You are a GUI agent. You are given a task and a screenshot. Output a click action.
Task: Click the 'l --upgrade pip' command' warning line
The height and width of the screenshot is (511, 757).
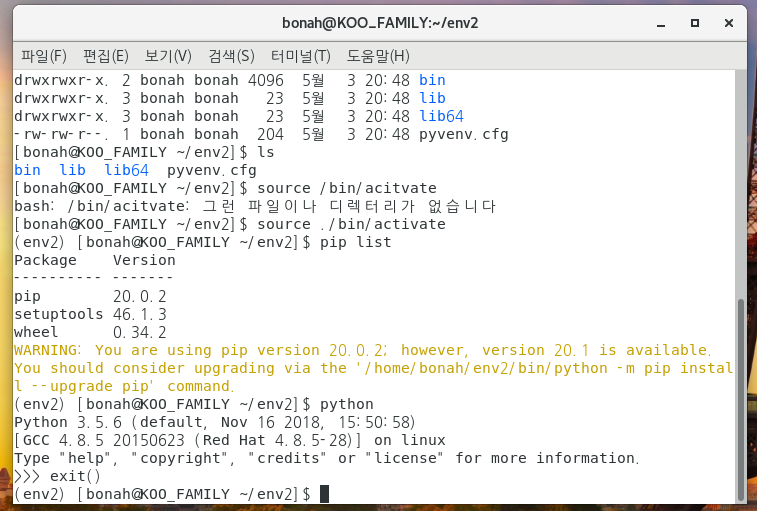point(124,386)
